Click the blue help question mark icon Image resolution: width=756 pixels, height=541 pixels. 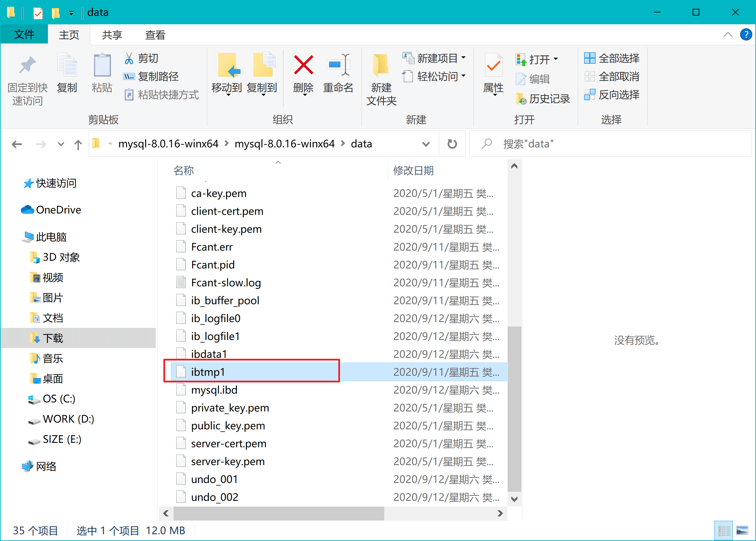point(746,35)
